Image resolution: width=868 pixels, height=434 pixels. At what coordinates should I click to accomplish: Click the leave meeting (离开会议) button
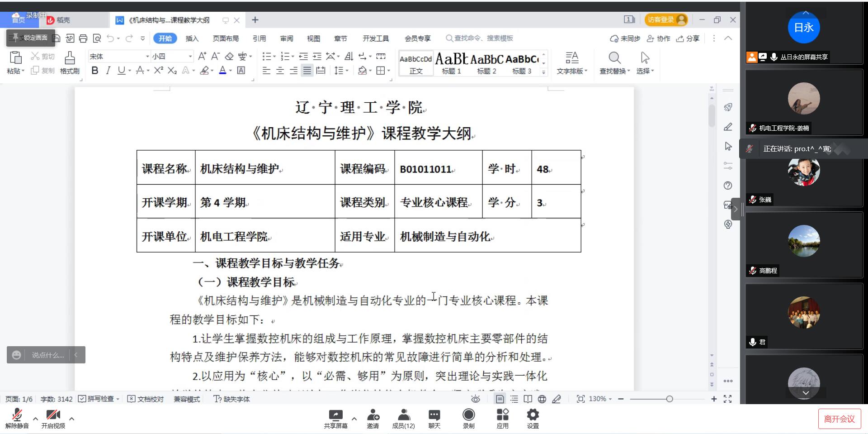(x=839, y=419)
